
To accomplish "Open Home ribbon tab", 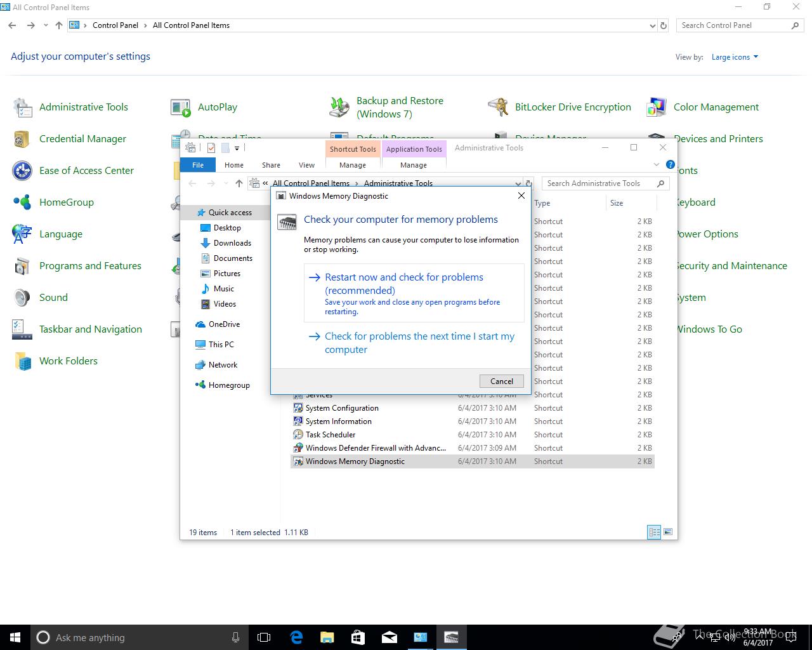I will 233,165.
